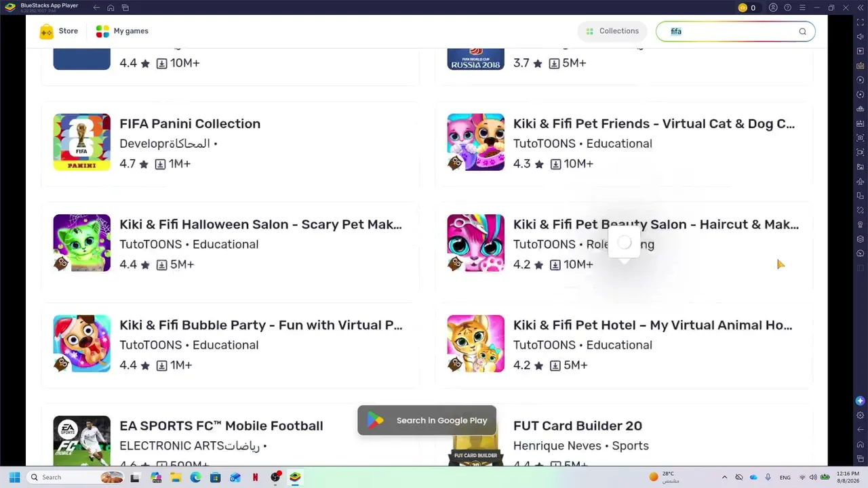This screenshot has width=868, height=488.
Task: Open Netflix from the taskbar
Action: pos(255,477)
